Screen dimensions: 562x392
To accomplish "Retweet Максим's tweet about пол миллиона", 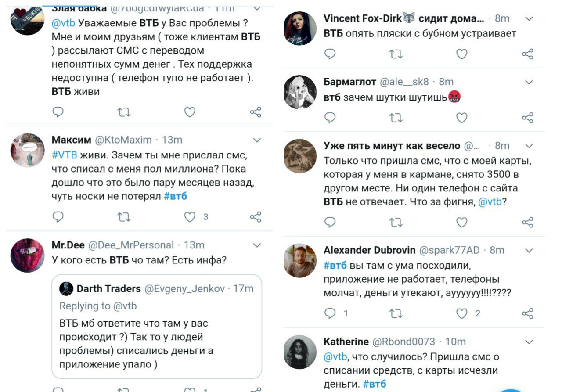I will (124, 217).
